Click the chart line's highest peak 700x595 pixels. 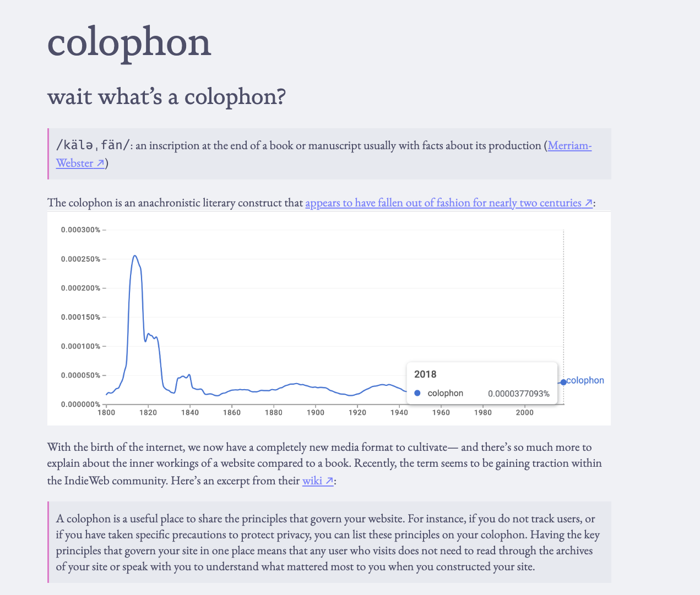coord(134,255)
